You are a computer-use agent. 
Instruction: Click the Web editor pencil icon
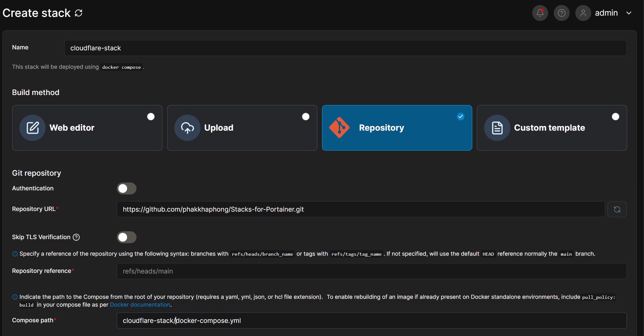tap(32, 128)
